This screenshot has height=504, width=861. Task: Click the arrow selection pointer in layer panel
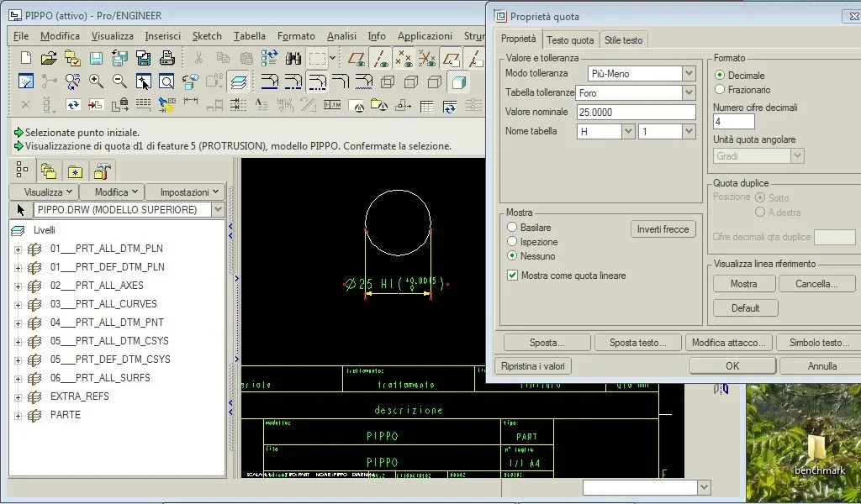tap(21, 209)
